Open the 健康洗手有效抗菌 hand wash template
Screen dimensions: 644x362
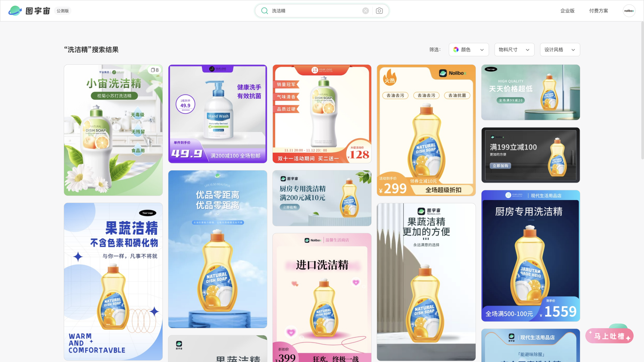pyautogui.click(x=218, y=114)
